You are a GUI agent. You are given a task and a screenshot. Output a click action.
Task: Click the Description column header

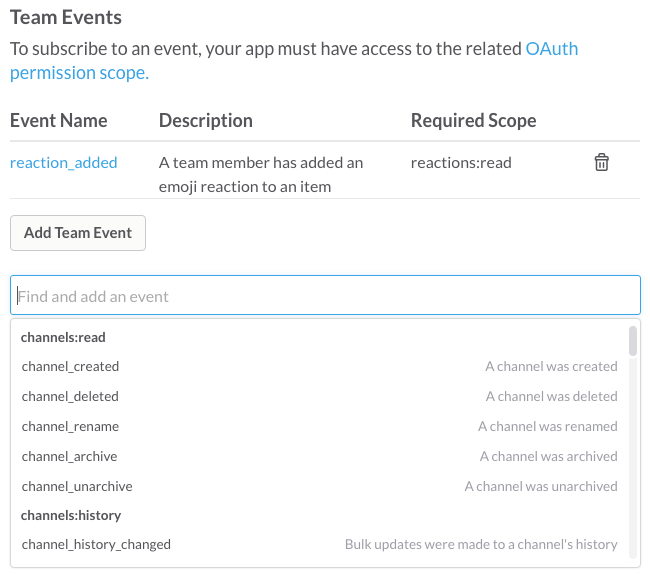coord(205,120)
